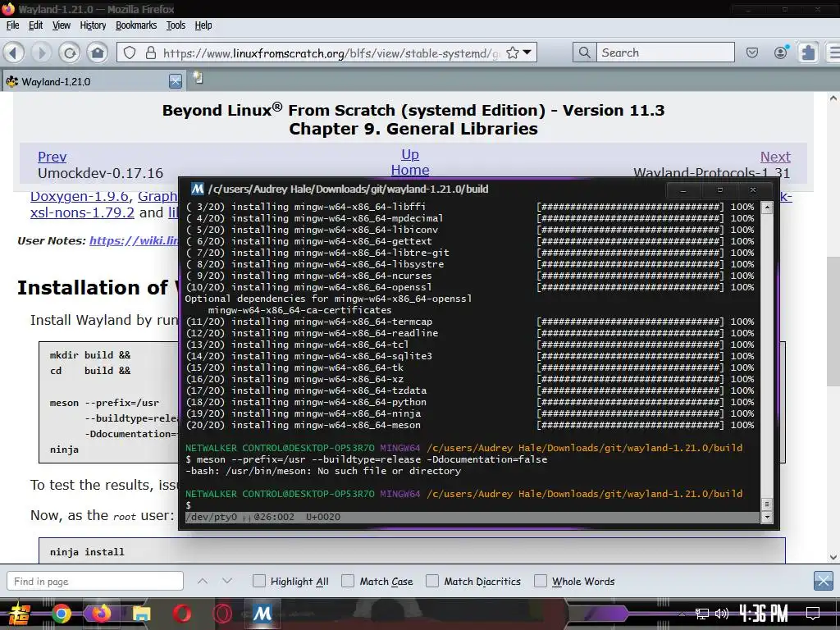Open the File menu
This screenshot has width=840, height=630.
[x=12, y=25]
